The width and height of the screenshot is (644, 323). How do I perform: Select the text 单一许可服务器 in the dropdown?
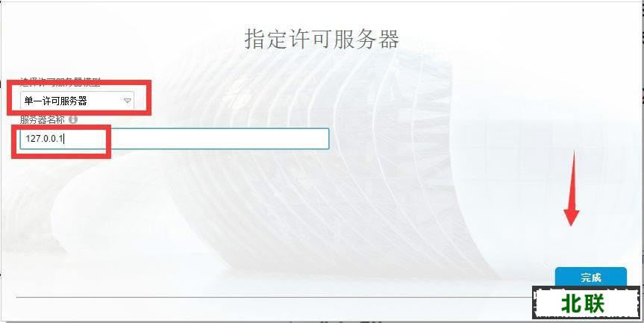(56, 101)
